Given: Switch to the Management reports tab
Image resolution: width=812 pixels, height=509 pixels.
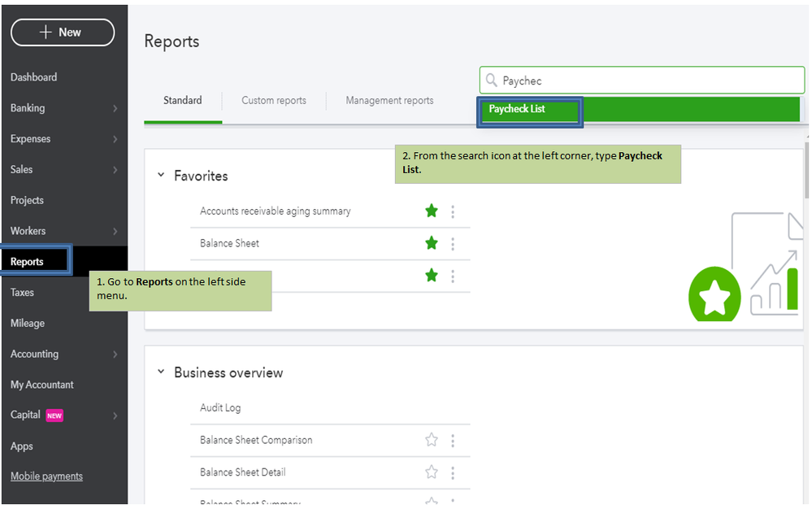Looking at the screenshot, I should (x=389, y=101).
